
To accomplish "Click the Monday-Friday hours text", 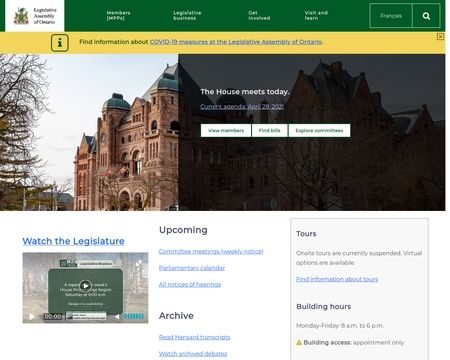I will [340, 326].
